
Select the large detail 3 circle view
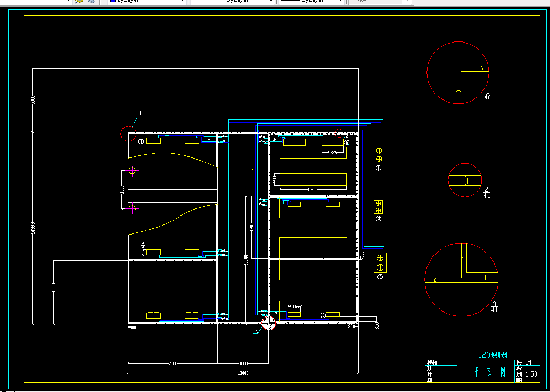click(462, 280)
